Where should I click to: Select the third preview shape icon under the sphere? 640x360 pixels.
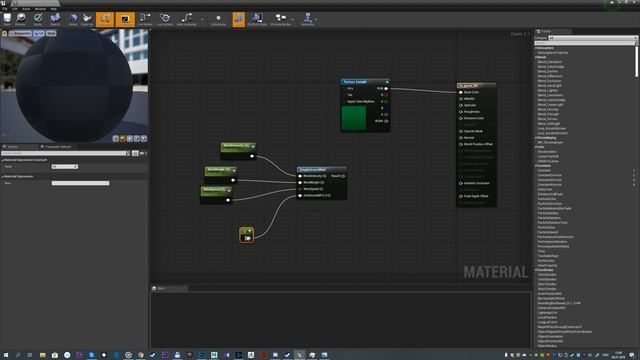click(129, 139)
